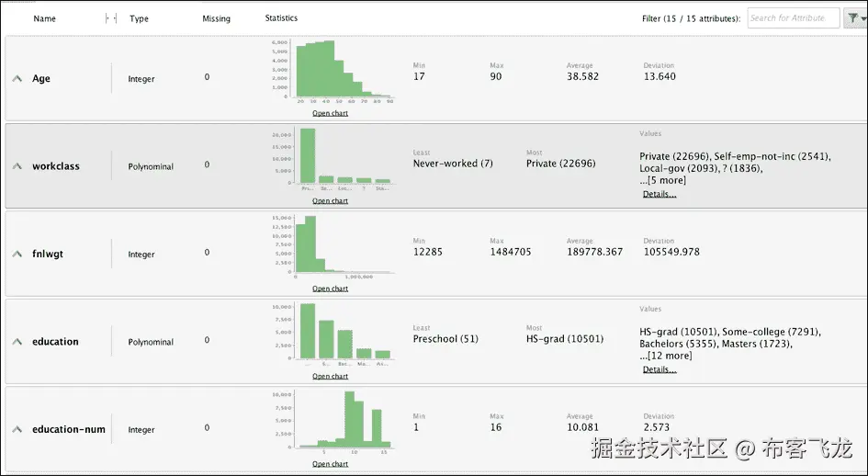
Task: Open the filter funnel dropdown
Action: click(855, 18)
